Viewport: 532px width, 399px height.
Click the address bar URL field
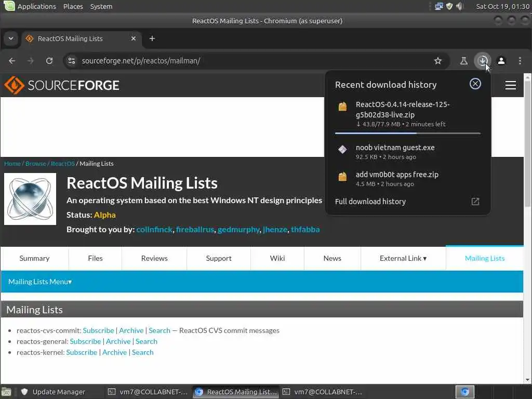coord(256,61)
